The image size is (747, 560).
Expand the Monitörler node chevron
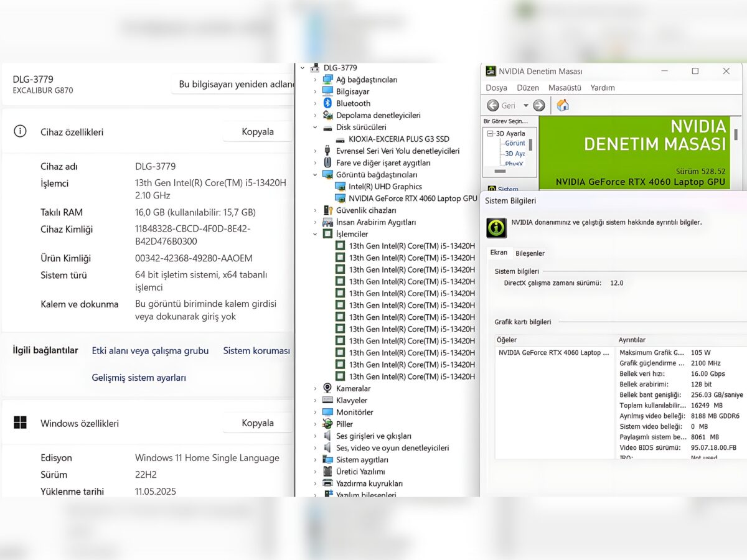pyautogui.click(x=315, y=412)
